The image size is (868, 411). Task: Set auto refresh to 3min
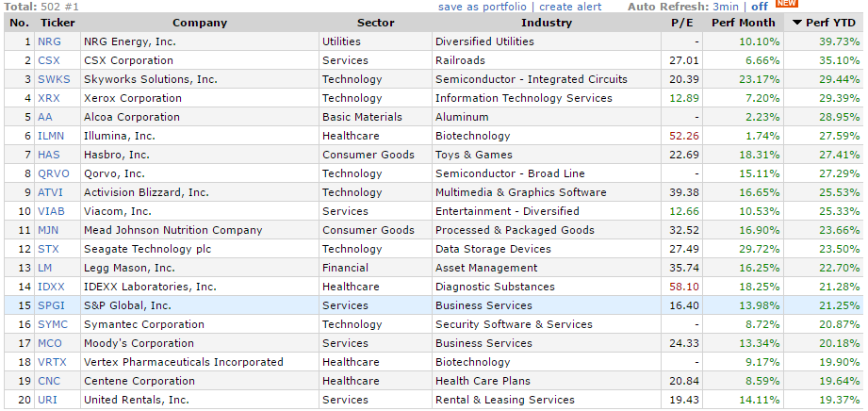coord(726,8)
